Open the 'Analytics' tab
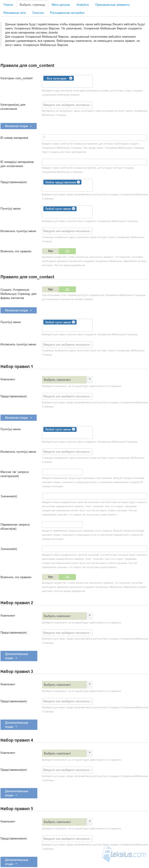Screen dimensions: 149x868 [82, 5]
